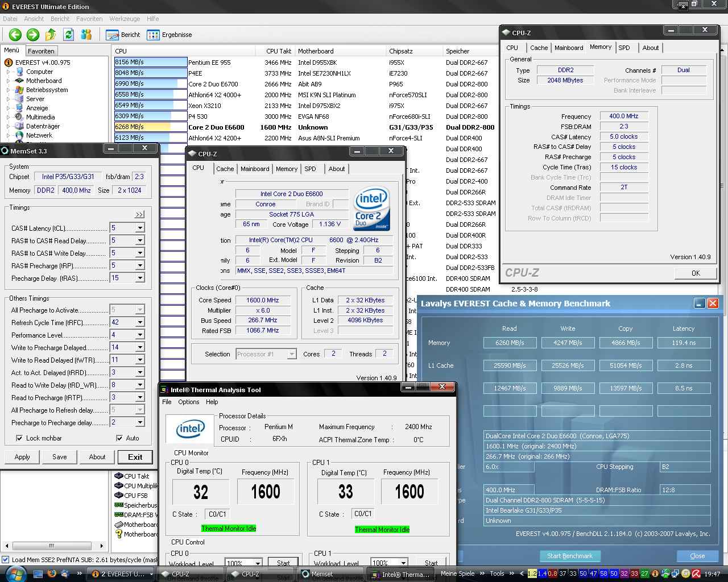Click the Intel Core 2 Duo logo in CPU-Z
This screenshot has height=582, width=728.
(x=371, y=208)
